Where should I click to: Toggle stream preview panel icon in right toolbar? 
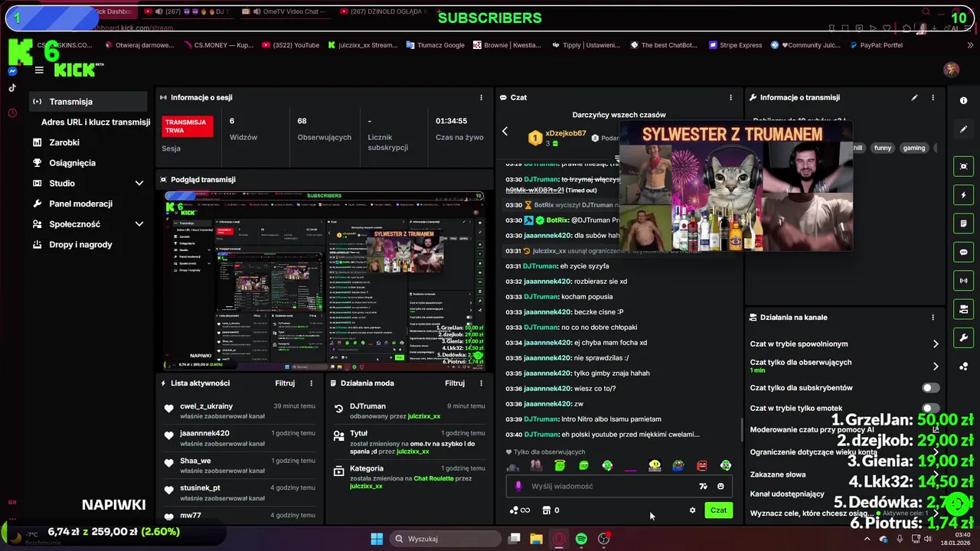[x=963, y=166]
